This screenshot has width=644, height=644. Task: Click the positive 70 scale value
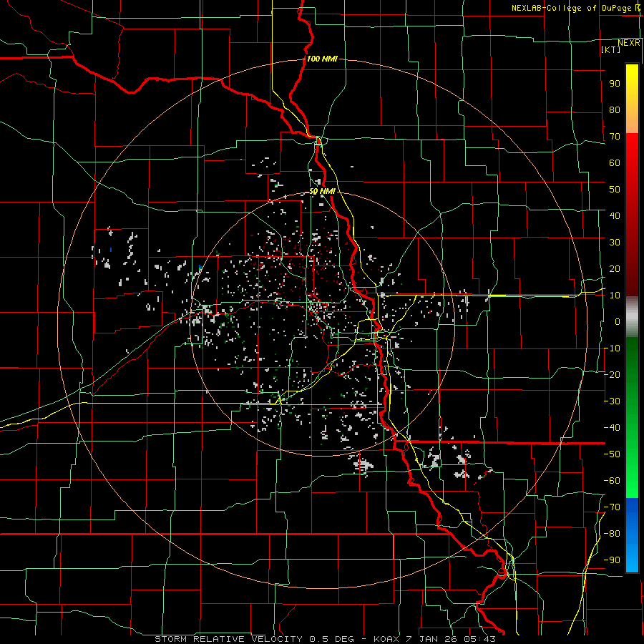click(x=615, y=137)
